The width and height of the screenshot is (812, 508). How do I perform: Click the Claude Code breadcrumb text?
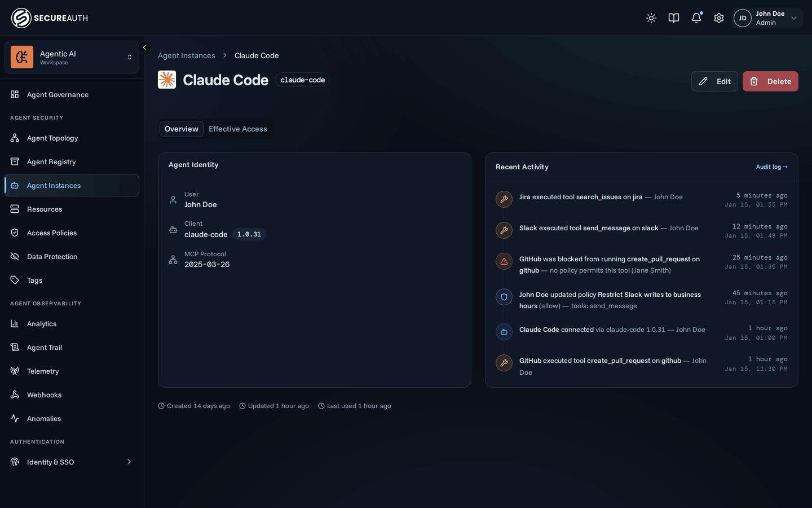click(x=257, y=55)
